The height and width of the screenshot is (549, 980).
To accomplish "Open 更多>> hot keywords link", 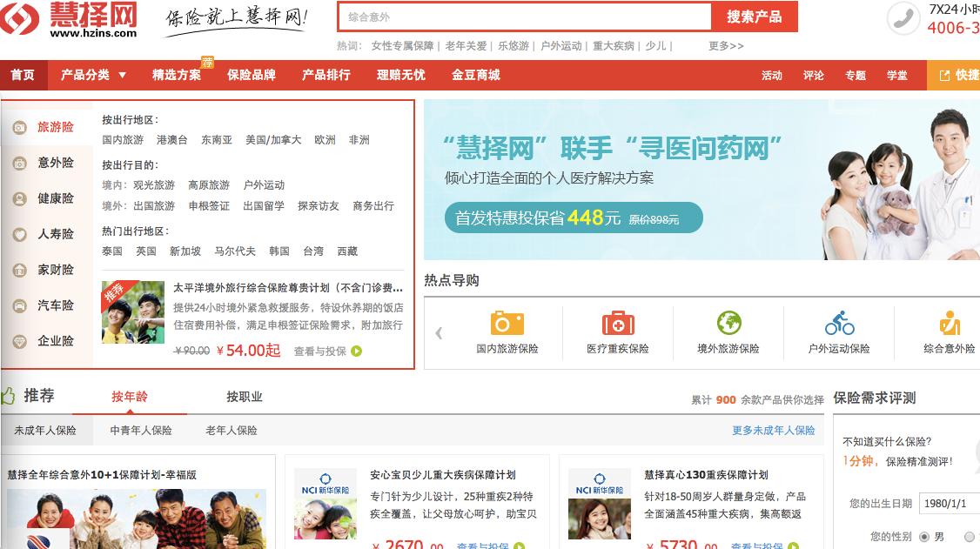I will point(726,45).
